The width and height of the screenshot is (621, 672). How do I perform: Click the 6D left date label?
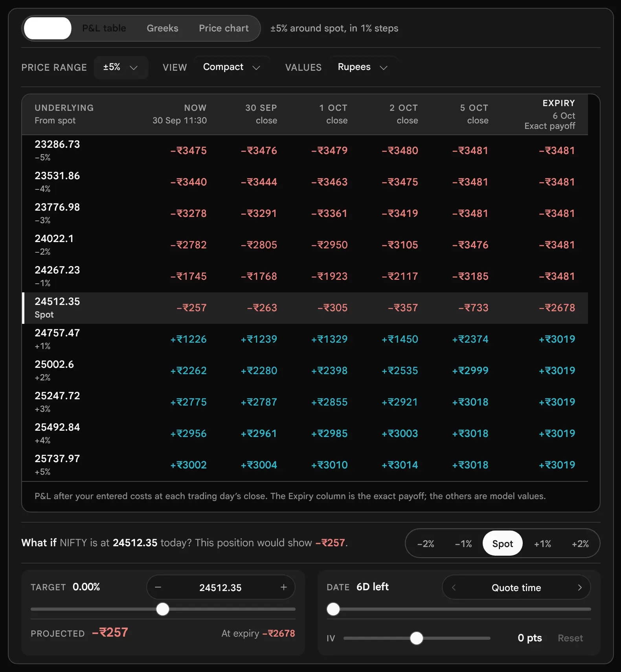(x=373, y=587)
